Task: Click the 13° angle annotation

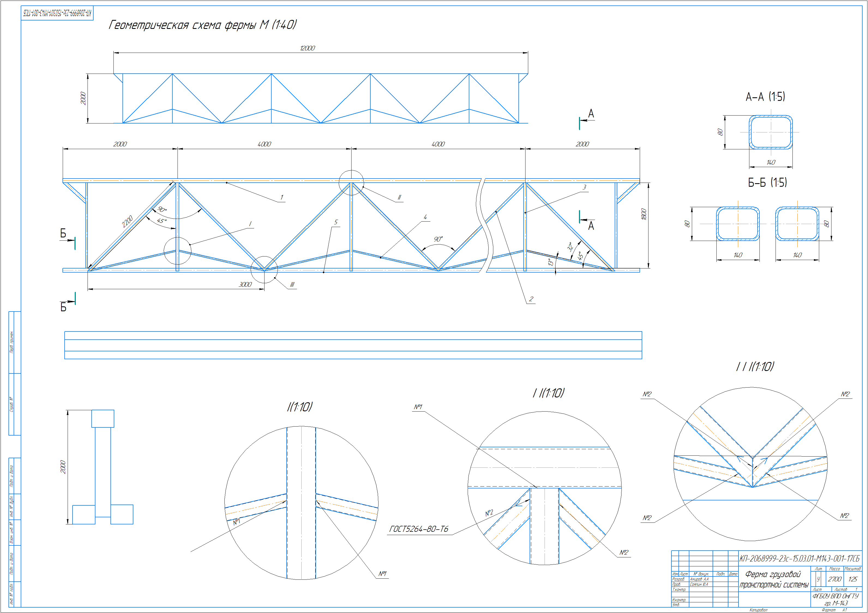Action: click(551, 262)
